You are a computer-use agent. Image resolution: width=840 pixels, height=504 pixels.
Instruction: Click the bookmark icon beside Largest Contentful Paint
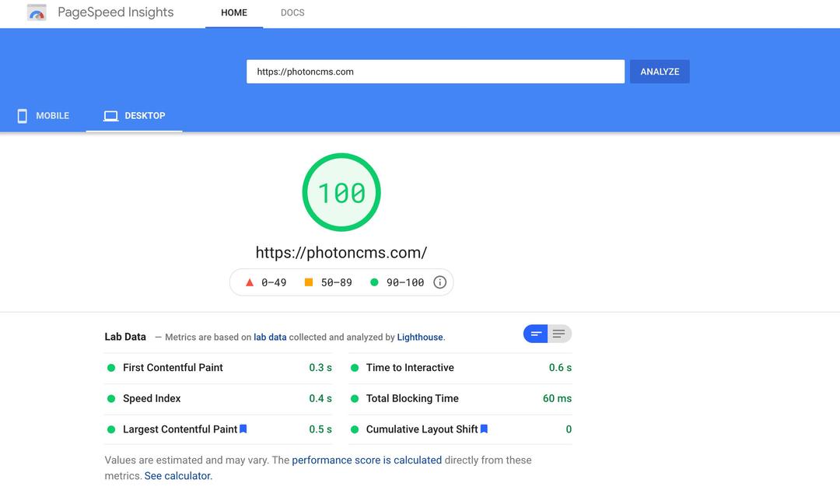point(243,429)
